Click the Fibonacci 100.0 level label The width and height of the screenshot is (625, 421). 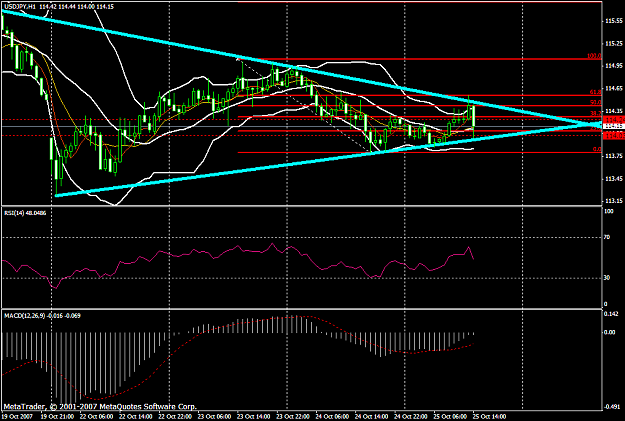[x=594, y=56]
